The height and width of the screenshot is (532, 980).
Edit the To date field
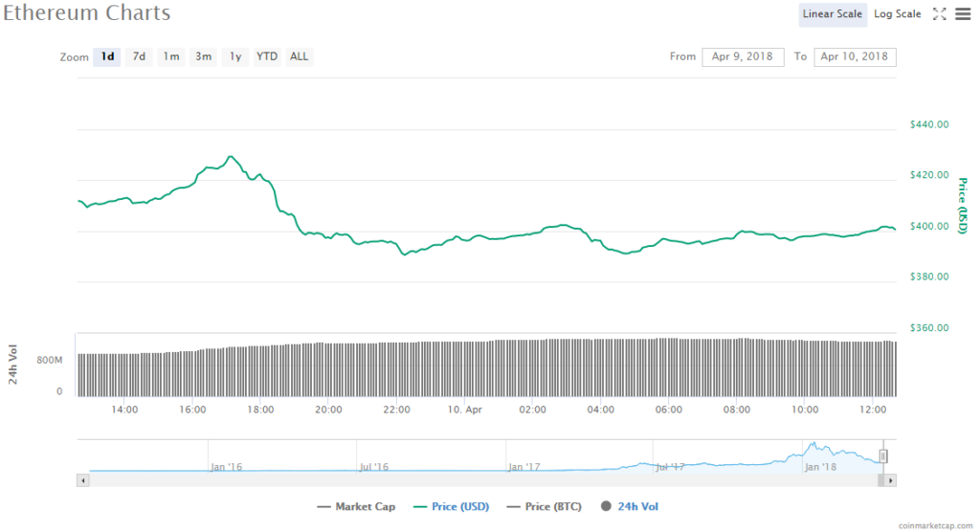click(x=855, y=56)
